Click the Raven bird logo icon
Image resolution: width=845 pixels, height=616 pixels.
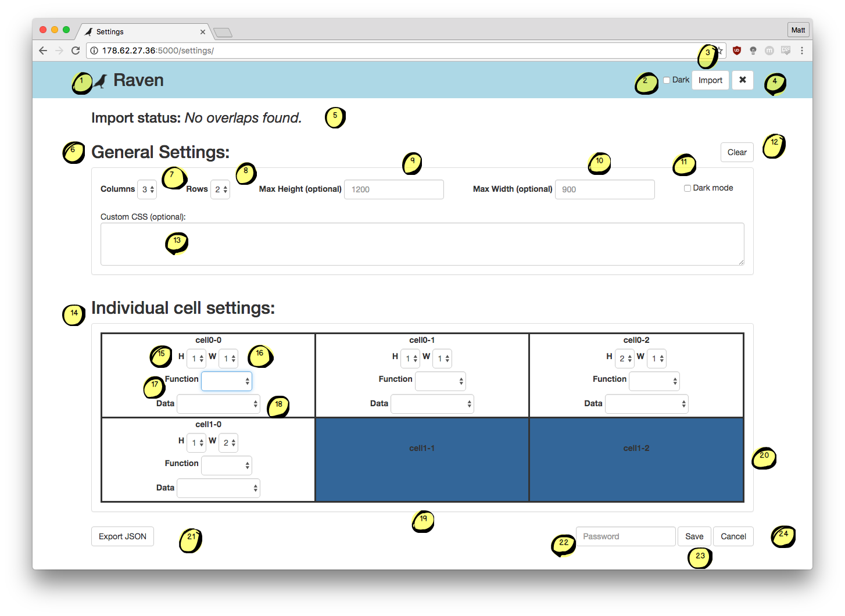(x=101, y=81)
